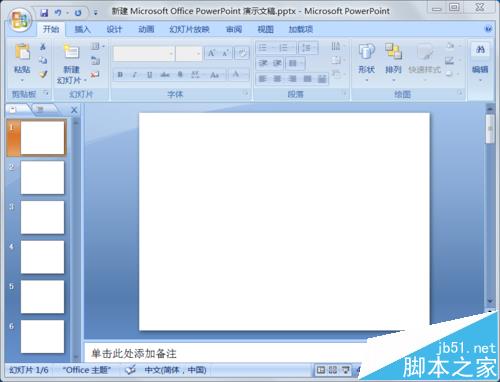Open 字体 font dialog launcher
Screen dimensions: 500x382
246,93
